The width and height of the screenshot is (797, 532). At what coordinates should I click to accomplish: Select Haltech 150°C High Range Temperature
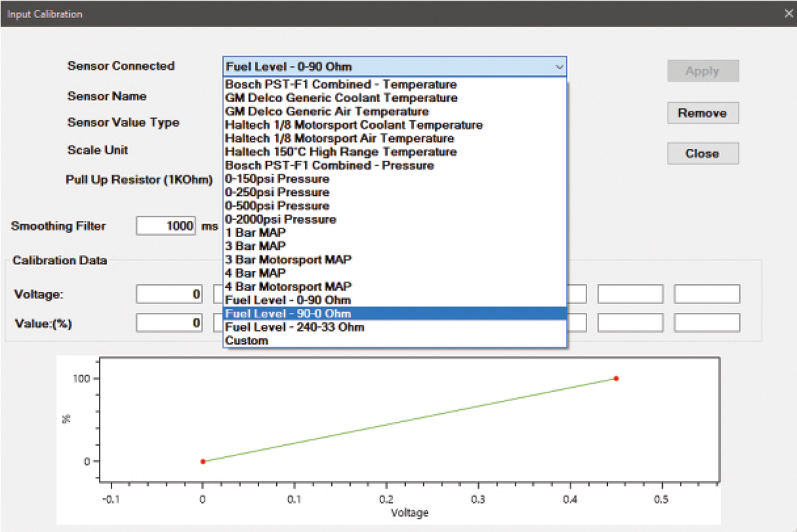coord(395,152)
